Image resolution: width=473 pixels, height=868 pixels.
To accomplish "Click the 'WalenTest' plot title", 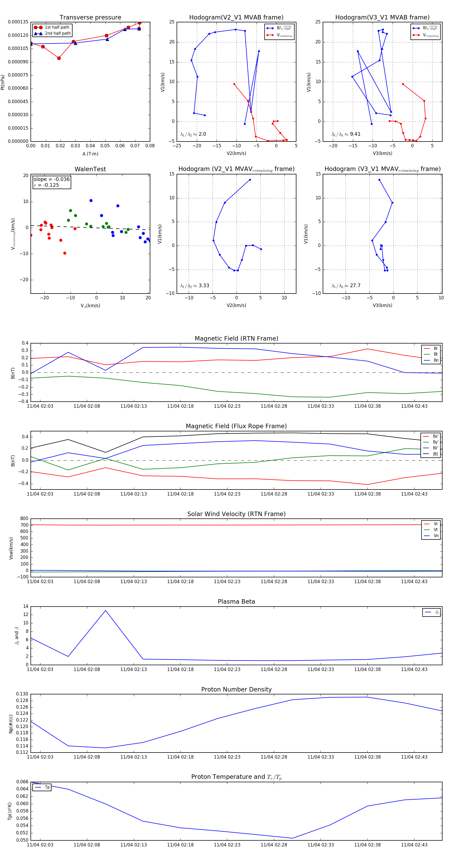I will click(90, 169).
